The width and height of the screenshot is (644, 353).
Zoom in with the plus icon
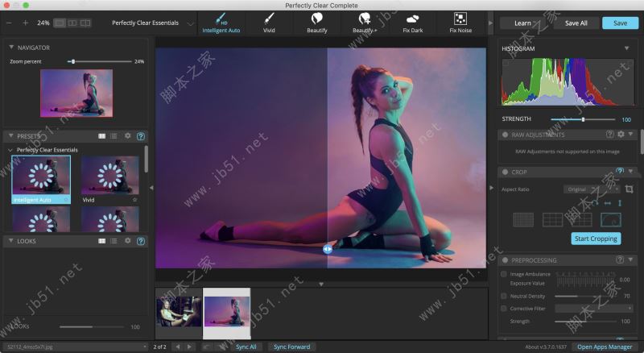pyautogui.click(x=26, y=23)
